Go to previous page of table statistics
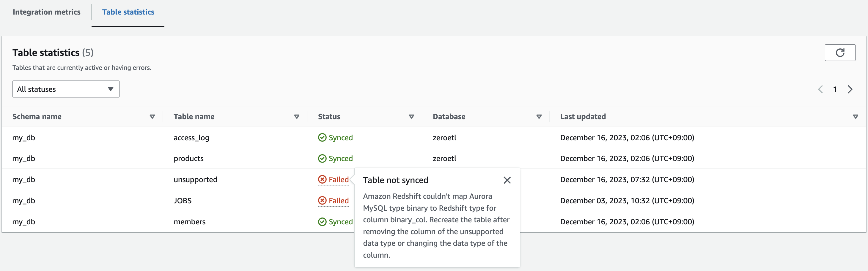Screen dimensions: 868x271 820,89
